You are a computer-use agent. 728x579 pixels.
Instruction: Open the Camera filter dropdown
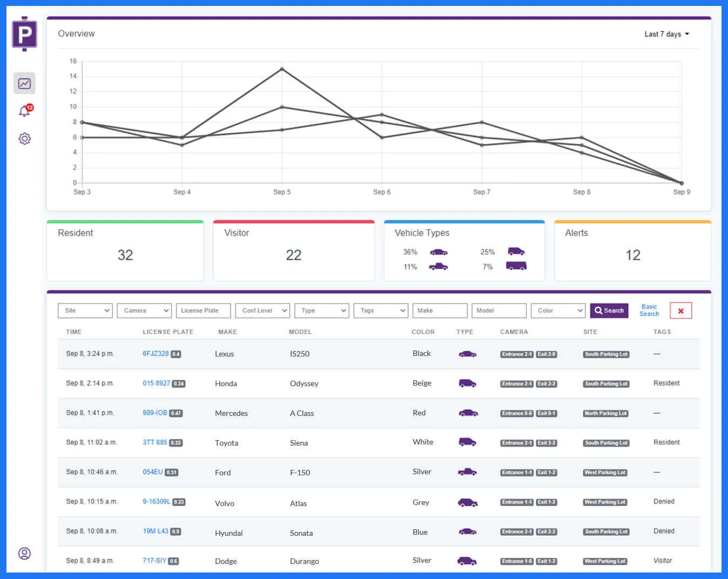[x=144, y=311]
